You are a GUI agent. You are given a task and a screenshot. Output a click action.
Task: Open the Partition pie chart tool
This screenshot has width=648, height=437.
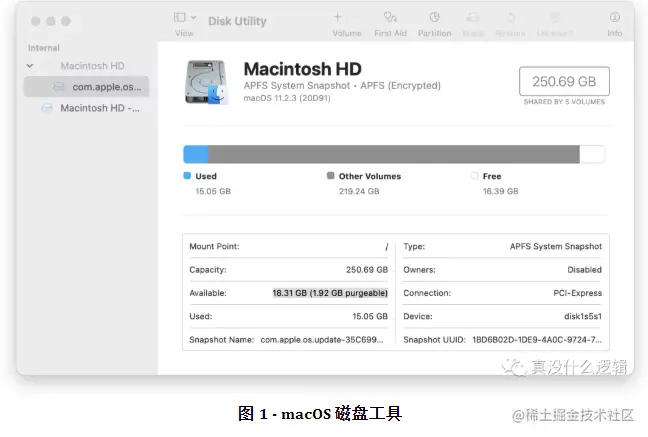click(434, 17)
